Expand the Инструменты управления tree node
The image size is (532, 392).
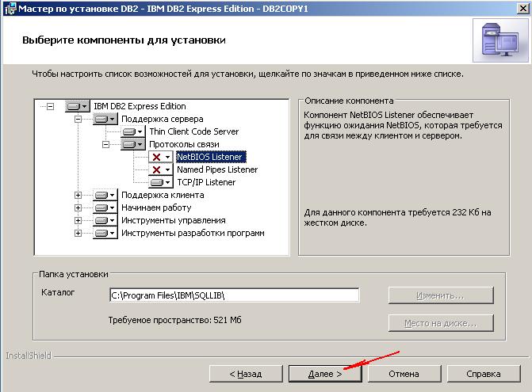click(x=78, y=221)
